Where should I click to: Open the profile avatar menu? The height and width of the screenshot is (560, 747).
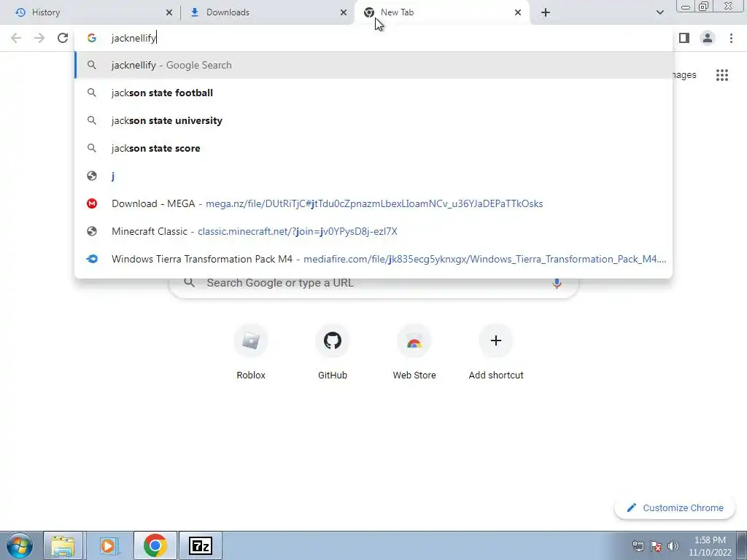pyautogui.click(x=708, y=38)
